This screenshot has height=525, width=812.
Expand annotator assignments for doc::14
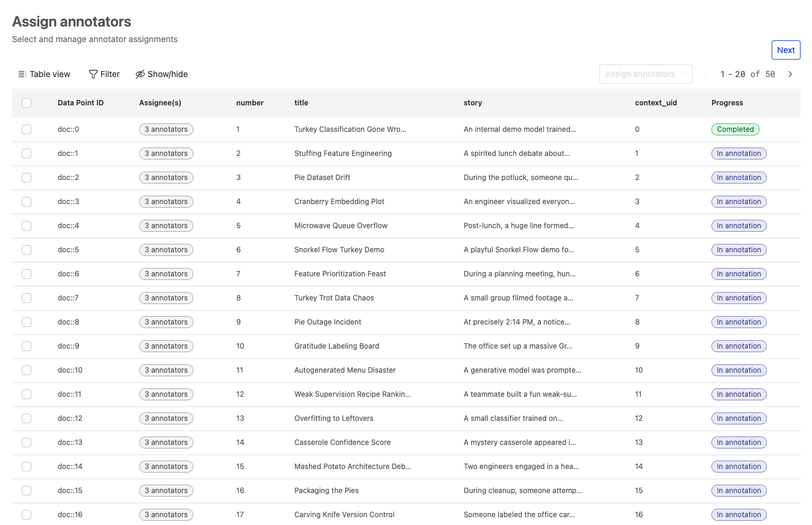166,466
